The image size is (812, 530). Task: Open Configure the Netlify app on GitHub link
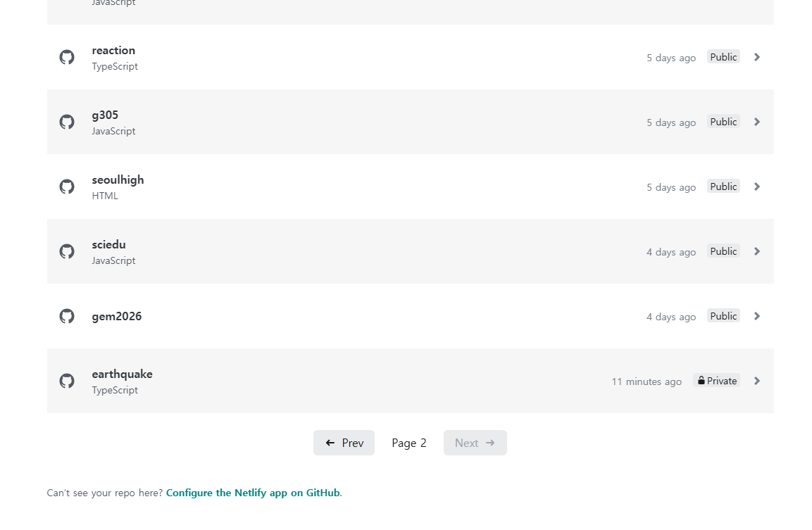(253, 493)
